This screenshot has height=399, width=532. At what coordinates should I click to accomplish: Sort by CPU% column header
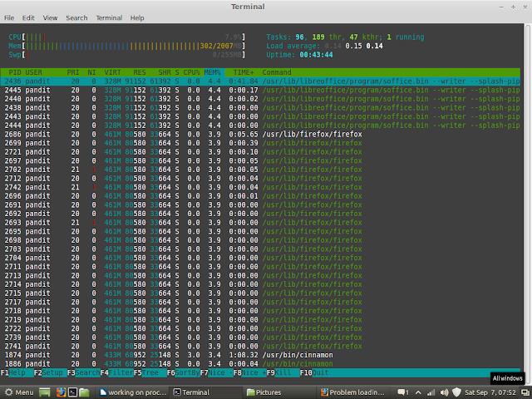(192, 72)
